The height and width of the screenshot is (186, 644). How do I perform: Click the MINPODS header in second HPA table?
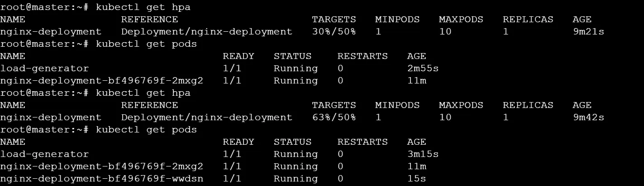(x=397, y=105)
